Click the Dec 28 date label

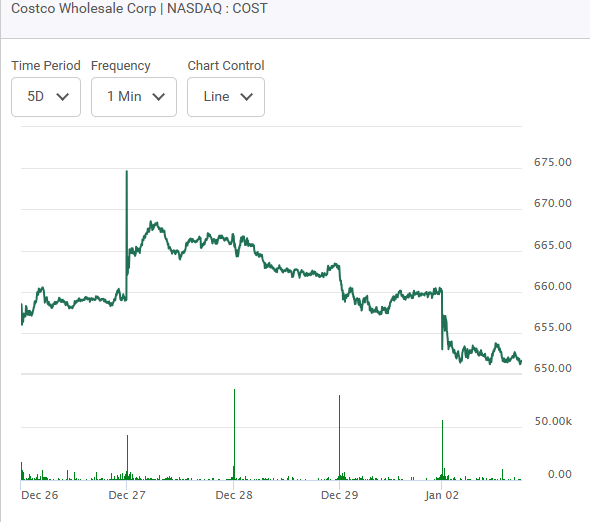(x=234, y=495)
